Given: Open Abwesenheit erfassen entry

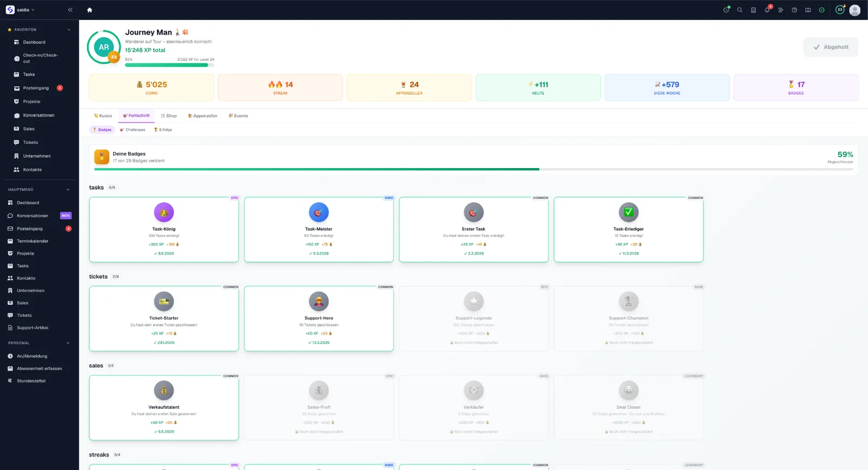Looking at the screenshot, I should coord(39,368).
